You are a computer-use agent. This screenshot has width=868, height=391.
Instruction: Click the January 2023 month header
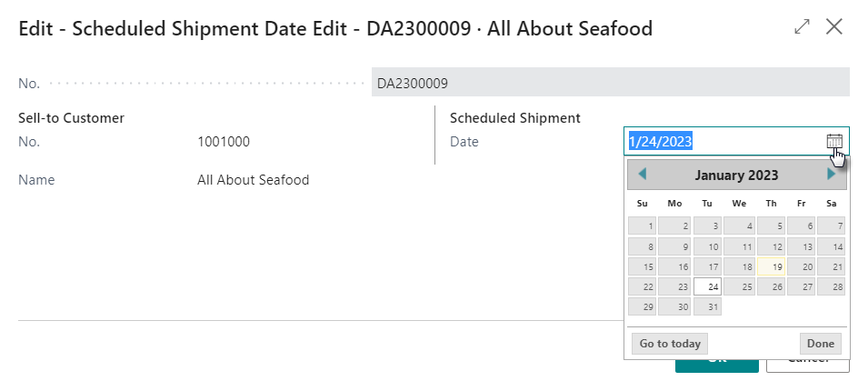pyautogui.click(x=736, y=175)
